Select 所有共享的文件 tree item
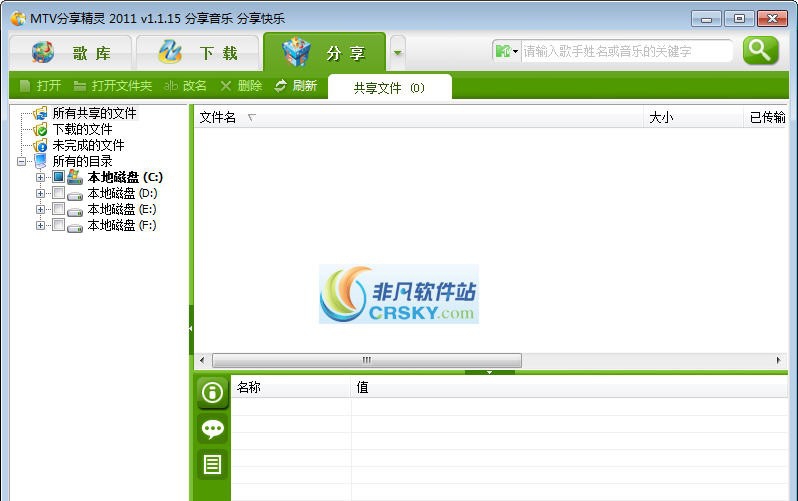The height and width of the screenshot is (501, 798). point(95,113)
